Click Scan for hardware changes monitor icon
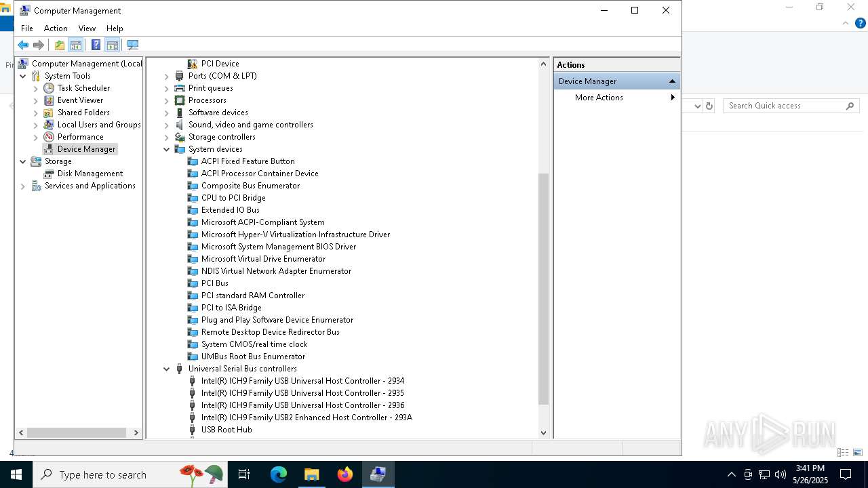 click(x=133, y=45)
